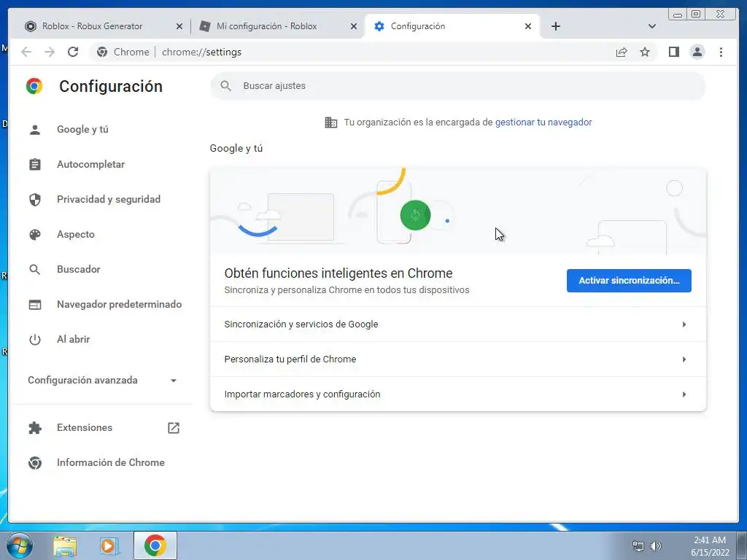Click the Chrome taskbar button

point(155,545)
